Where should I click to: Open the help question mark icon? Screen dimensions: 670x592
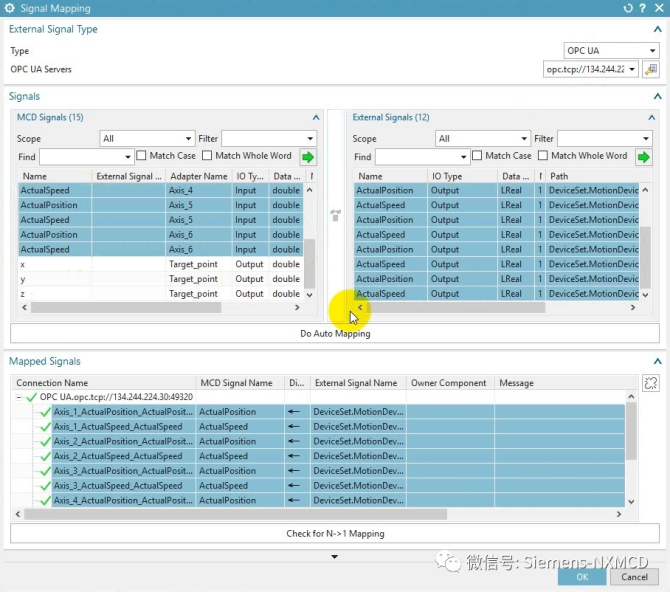pos(642,8)
